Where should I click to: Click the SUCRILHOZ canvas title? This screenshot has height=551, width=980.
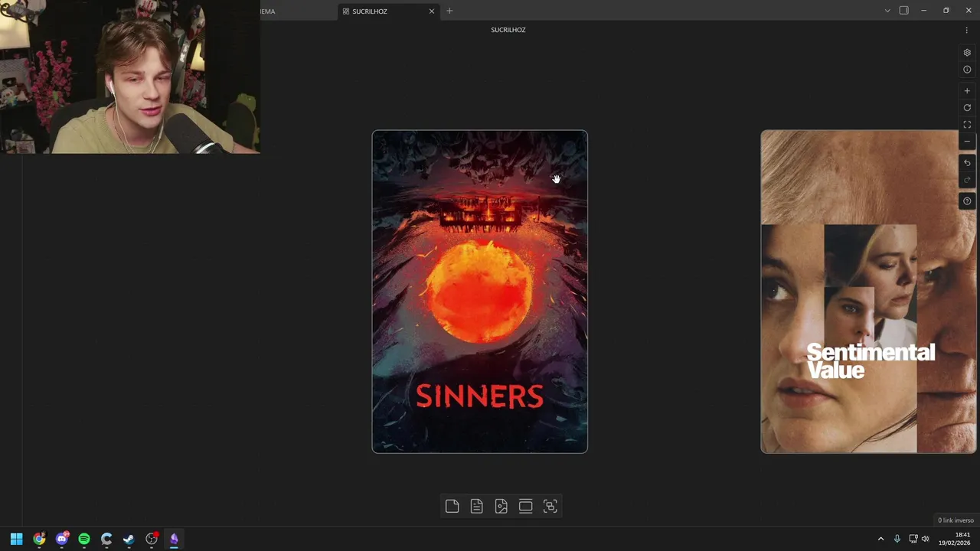(x=508, y=30)
